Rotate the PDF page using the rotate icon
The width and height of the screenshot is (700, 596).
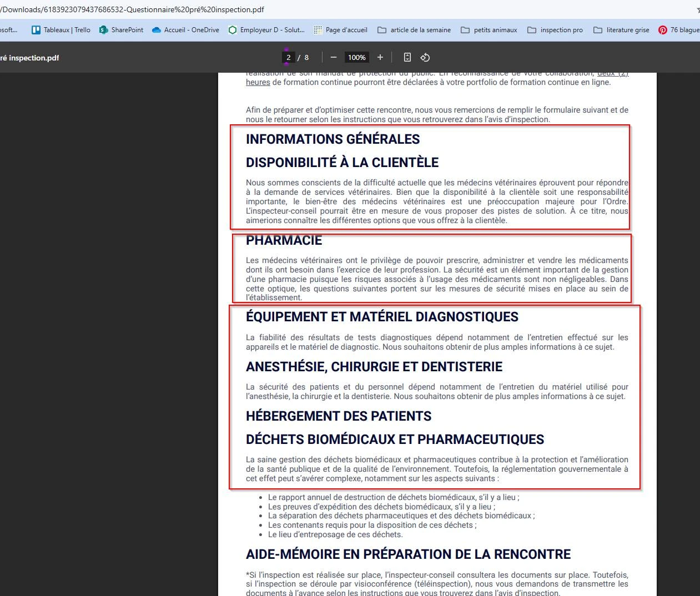(x=425, y=57)
